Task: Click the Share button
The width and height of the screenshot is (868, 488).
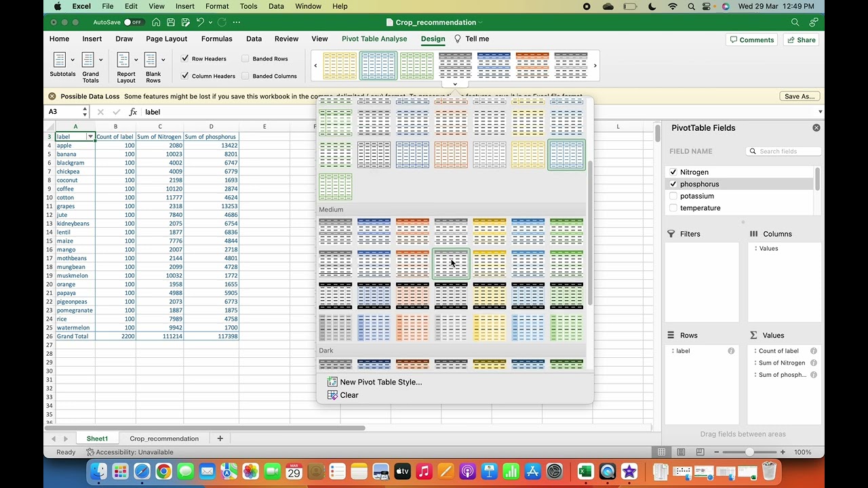Action: [x=801, y=40]
